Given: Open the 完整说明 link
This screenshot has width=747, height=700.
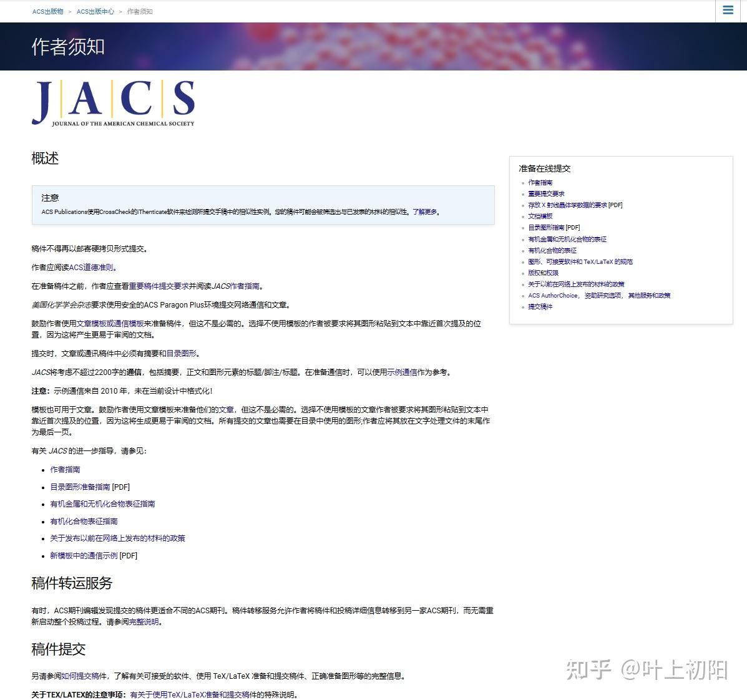Looking at the screenshot, I should (x=144, y=622).
